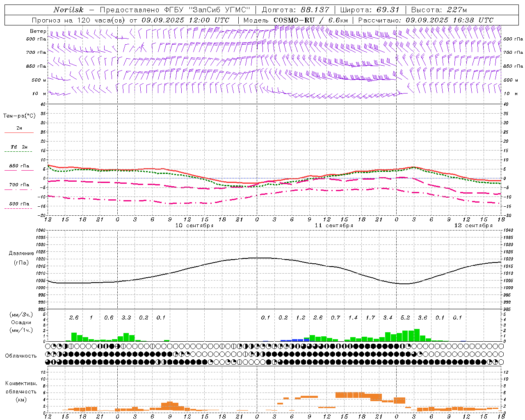This screenshot has width=525, height=420.
Task: Click the 'Прогноз на 120 часа(ов)' text
Action: click(79, 20)
